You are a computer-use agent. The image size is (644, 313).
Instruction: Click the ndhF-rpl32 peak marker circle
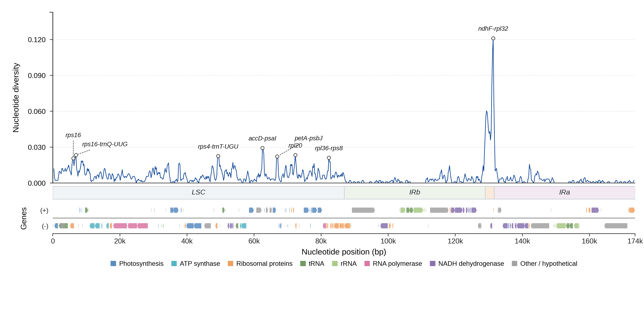click(x=493, y=38)
